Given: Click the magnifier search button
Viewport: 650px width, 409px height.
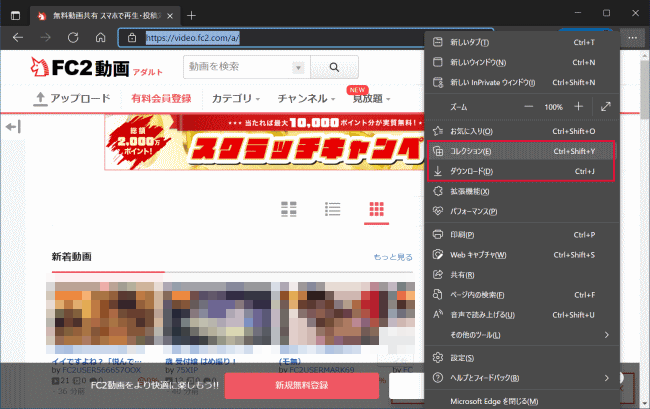Looking at the screenshot, I should (x=334, y=67).
